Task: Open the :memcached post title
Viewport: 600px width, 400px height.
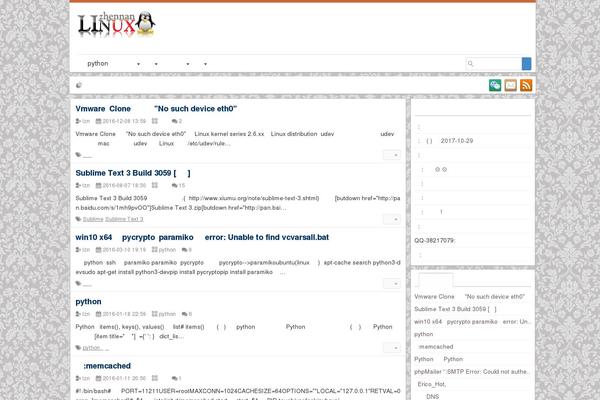Action: tap(107, 366)
